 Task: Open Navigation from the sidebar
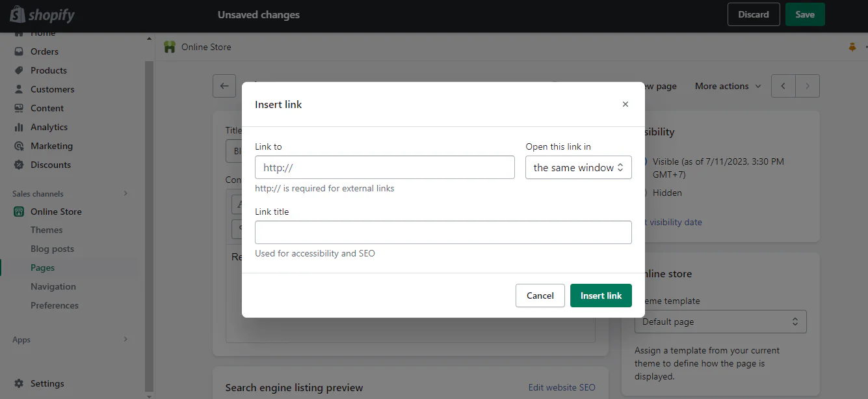[53, 286]
